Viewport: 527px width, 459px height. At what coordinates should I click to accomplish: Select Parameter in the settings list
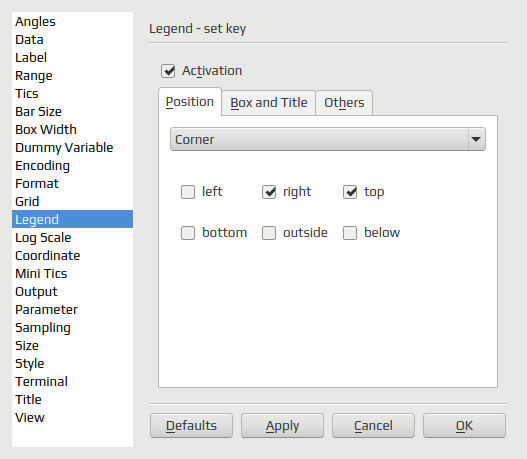[x=72, y=309]
